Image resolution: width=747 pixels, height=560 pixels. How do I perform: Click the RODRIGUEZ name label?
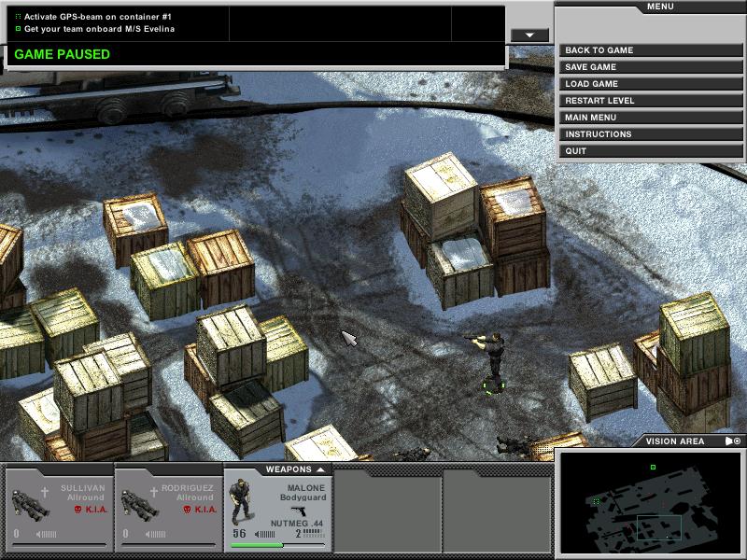pos(188,488)
